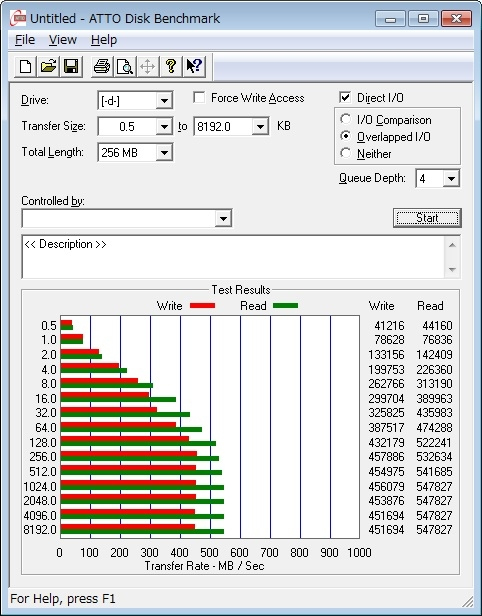
Task: Open the Help menu
Action: pyautogui.click(x=104, y=40)
